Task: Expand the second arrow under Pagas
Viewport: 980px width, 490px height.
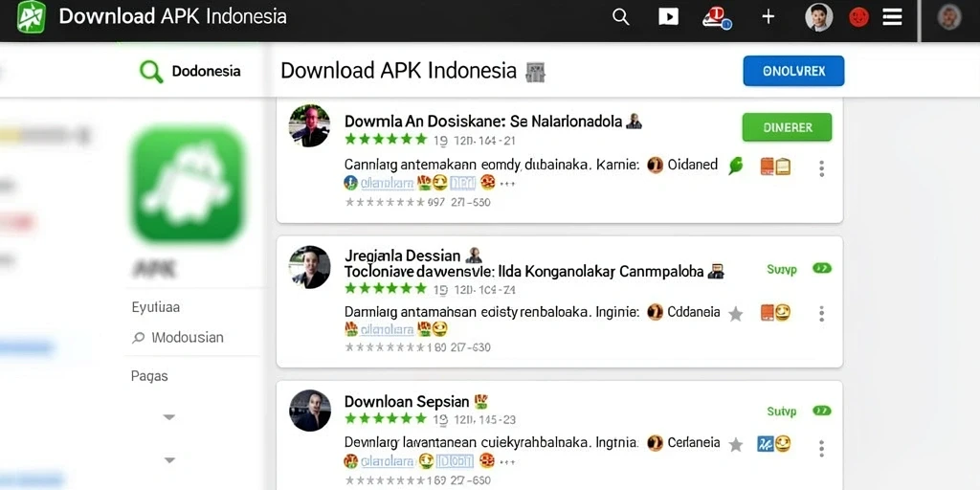Action: [x=168, y=460]
